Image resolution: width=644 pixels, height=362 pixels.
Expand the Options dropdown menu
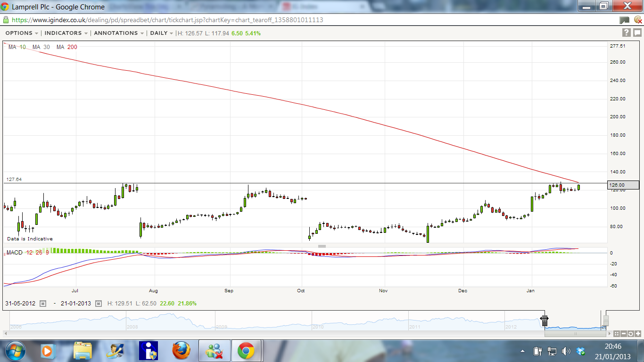pos(22,33)
